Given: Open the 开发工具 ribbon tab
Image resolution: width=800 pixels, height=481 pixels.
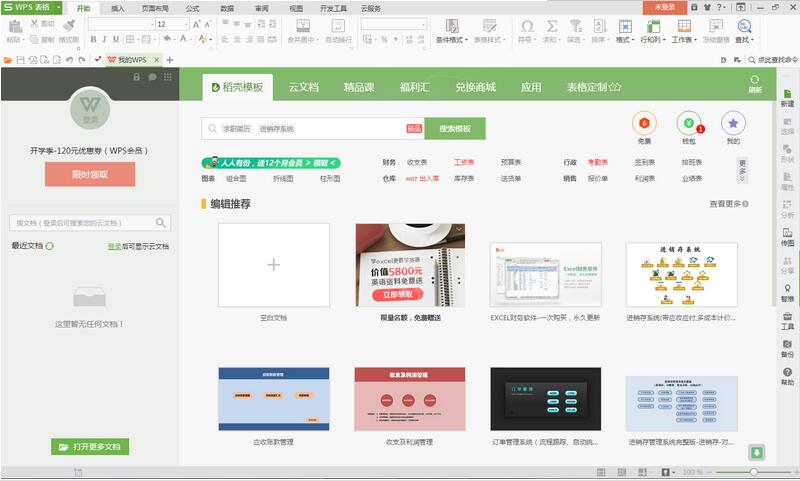Looking at the screenshot, I should point(333,9).
